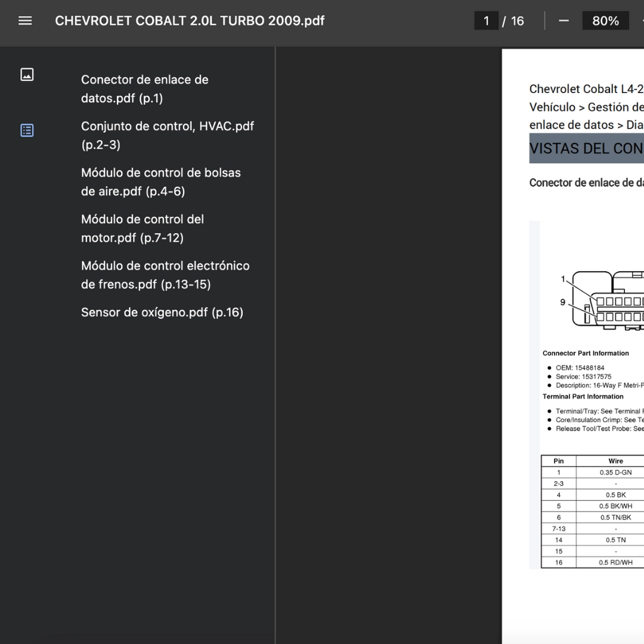Image resolution: width=644 pixels, height=644 pixels.
Task: Open bookmark Sensor de oxígeno.pdf (p.16)
Action: (x=162, y=312)
